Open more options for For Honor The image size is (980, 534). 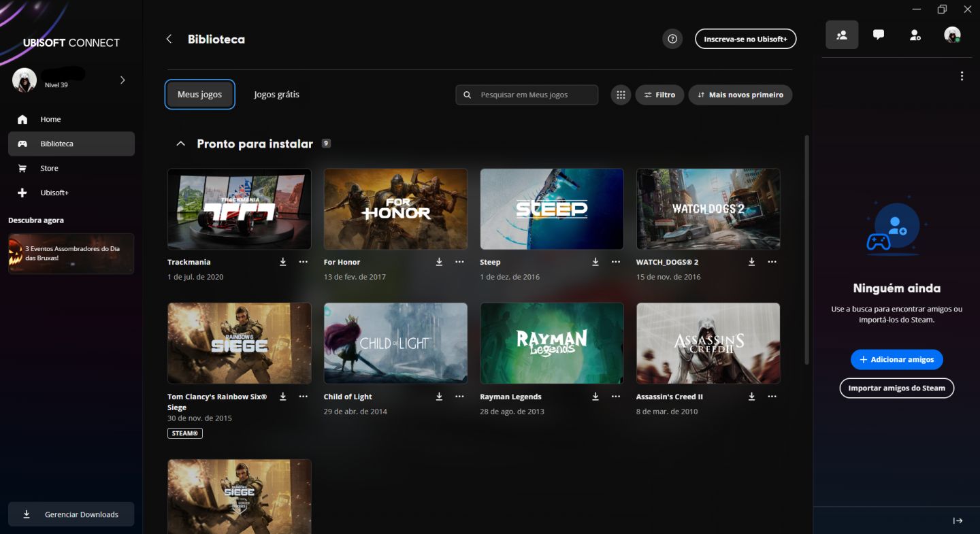click(x=460, y=262)
